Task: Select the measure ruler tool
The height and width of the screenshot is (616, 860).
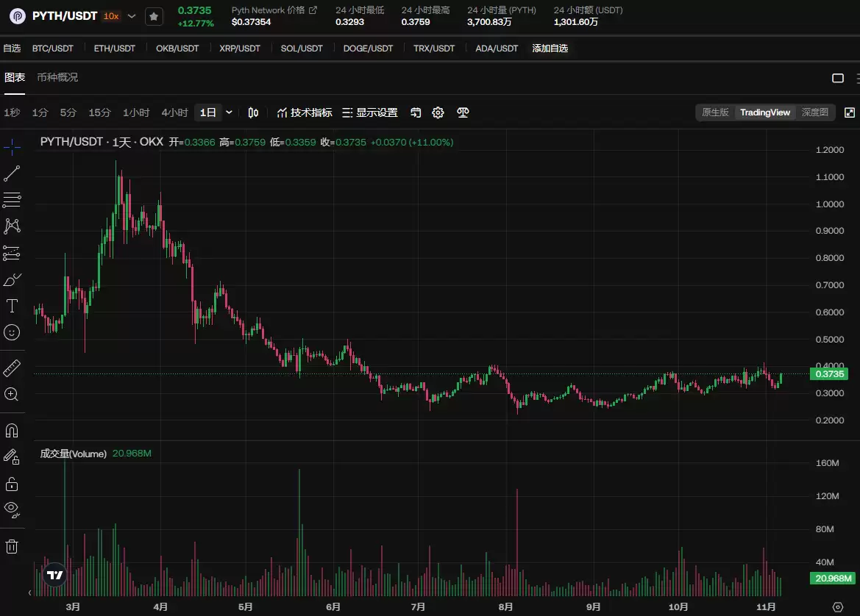Action: click(12, 367)
